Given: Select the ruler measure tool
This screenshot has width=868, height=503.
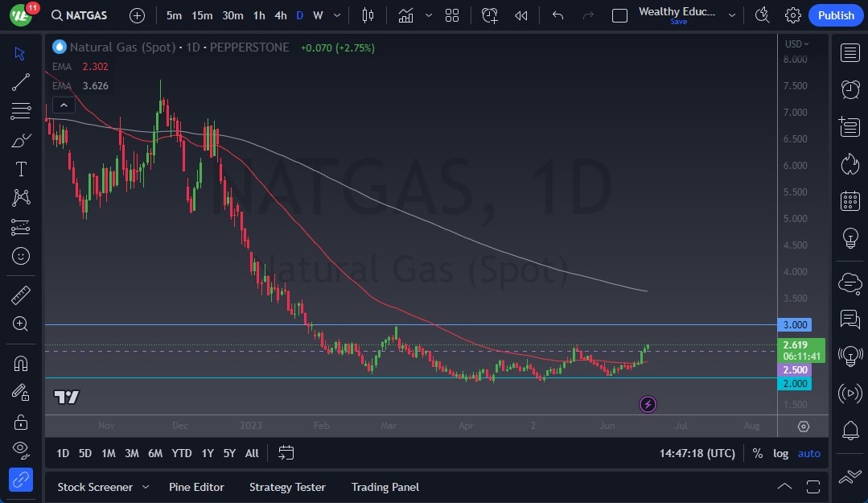Looking at the screenshot, I should (x=20, y=295).
